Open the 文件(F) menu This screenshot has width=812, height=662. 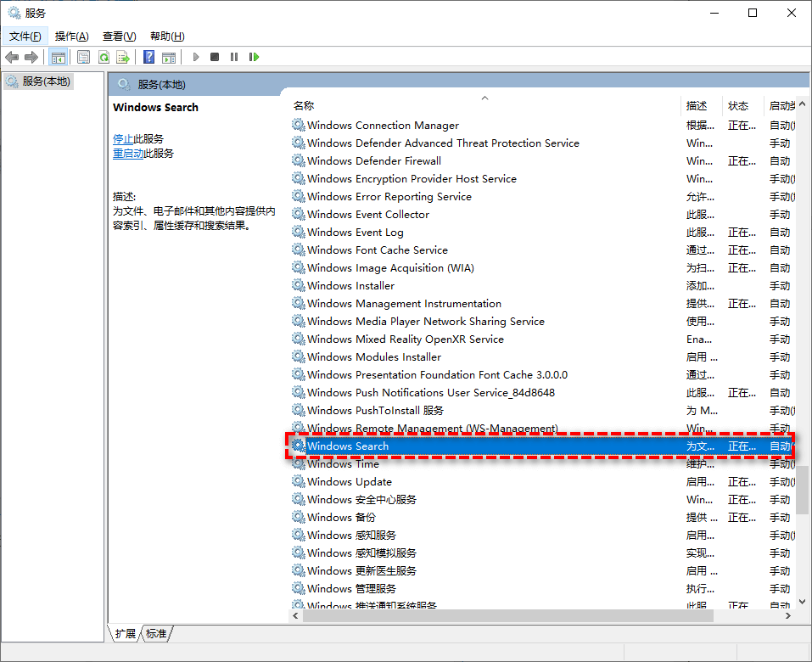(25, 36)
